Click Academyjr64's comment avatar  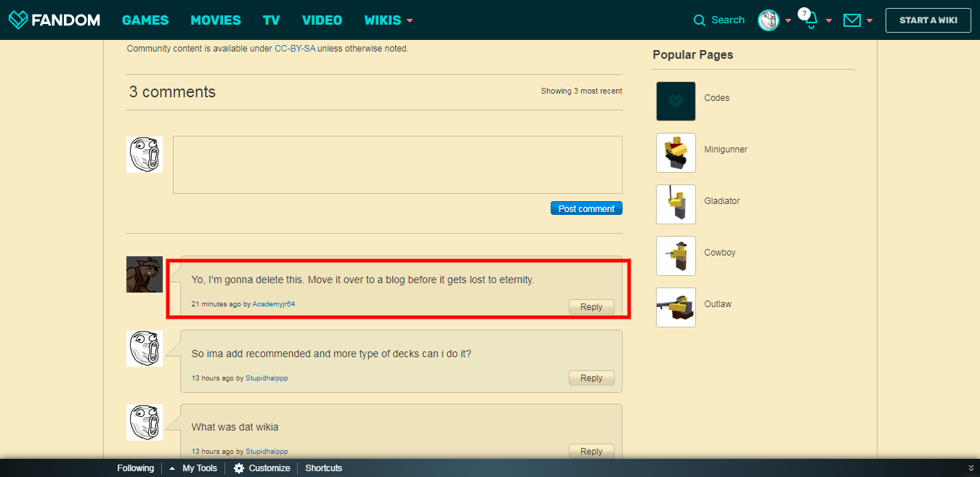click(145, 274)
